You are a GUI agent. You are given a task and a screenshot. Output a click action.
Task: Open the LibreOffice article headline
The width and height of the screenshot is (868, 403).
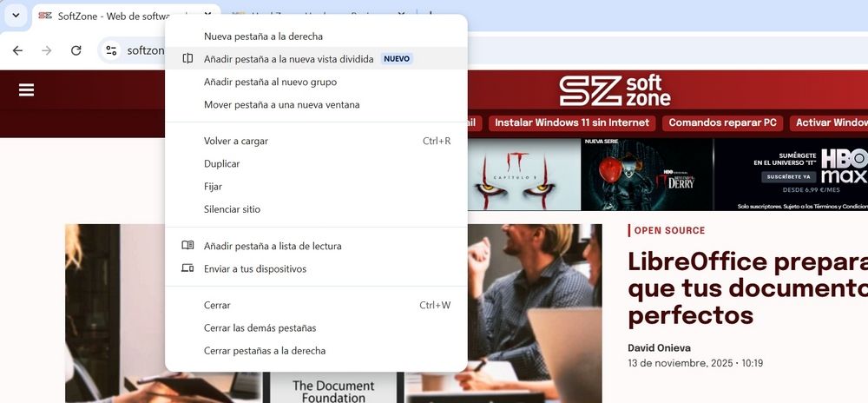(748, 288)
